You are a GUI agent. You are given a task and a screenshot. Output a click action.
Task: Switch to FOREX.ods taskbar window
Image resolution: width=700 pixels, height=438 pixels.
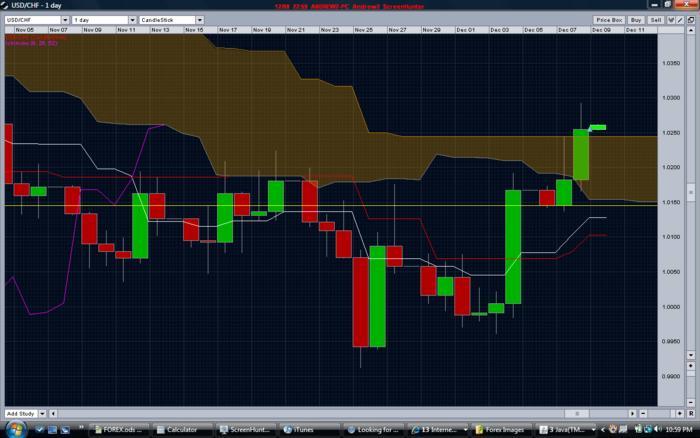[x=117, y=429]
